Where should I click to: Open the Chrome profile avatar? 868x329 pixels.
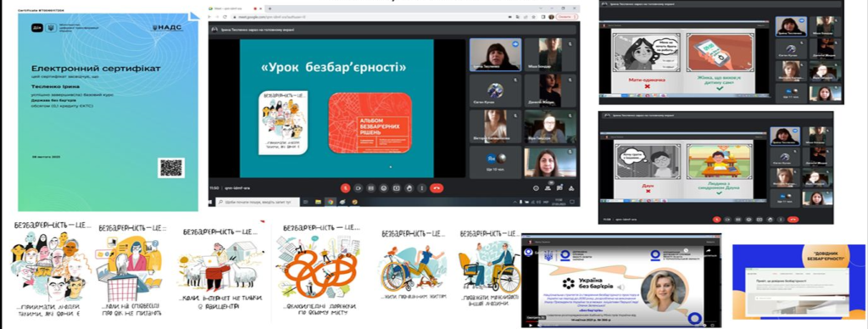551,17
